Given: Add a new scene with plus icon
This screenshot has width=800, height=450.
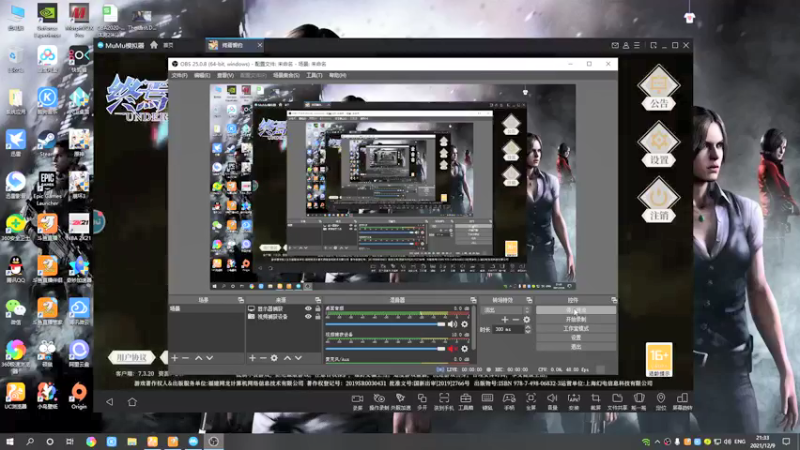Looking at the screenshot, I should tap(174, 358).
